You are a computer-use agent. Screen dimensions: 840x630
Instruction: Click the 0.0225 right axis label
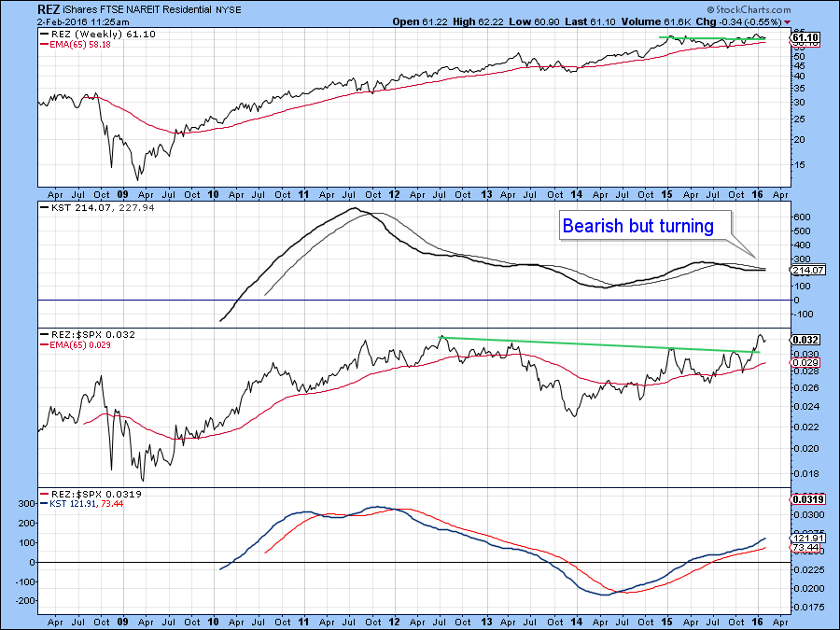coord(808,570)
